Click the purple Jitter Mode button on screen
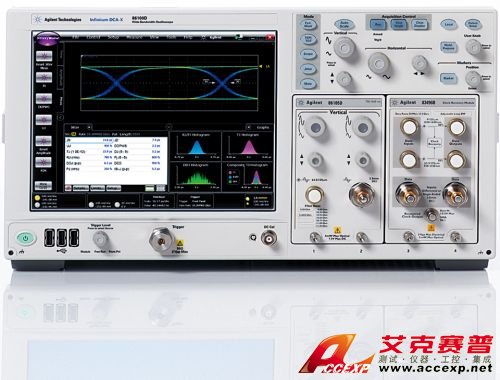The height and width of the screenshot is (380, 500). 48,38
